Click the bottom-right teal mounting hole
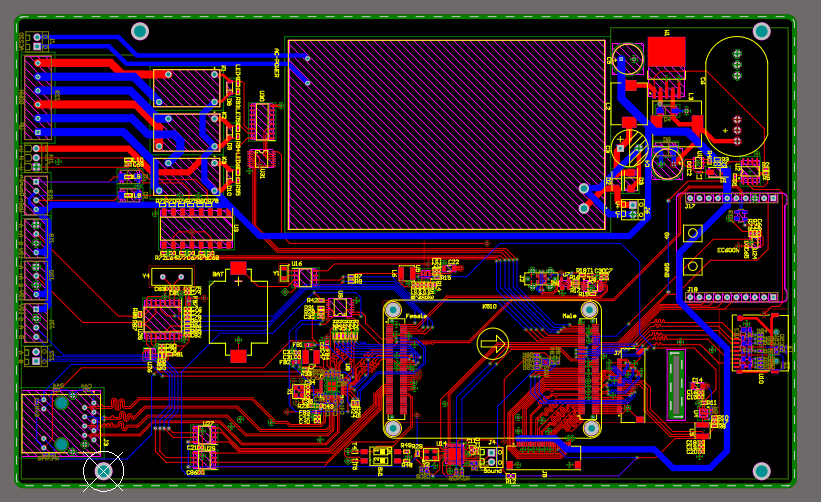This screenshot has width=821, height=502. [x=762, y=470]
